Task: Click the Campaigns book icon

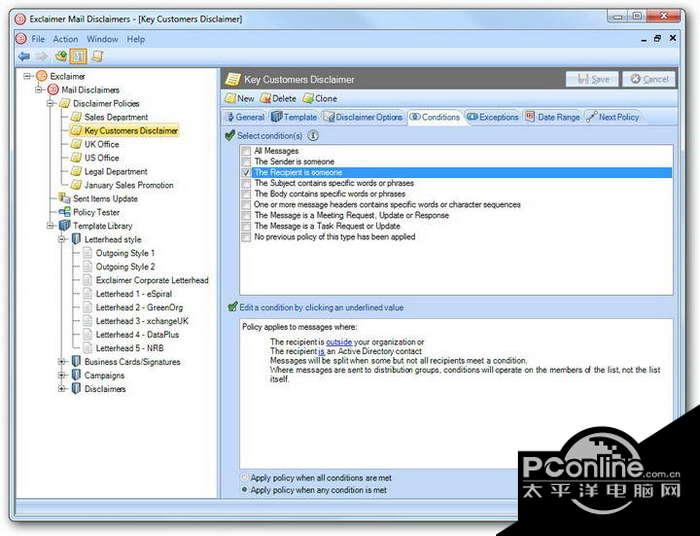Action: pos(76,375)
